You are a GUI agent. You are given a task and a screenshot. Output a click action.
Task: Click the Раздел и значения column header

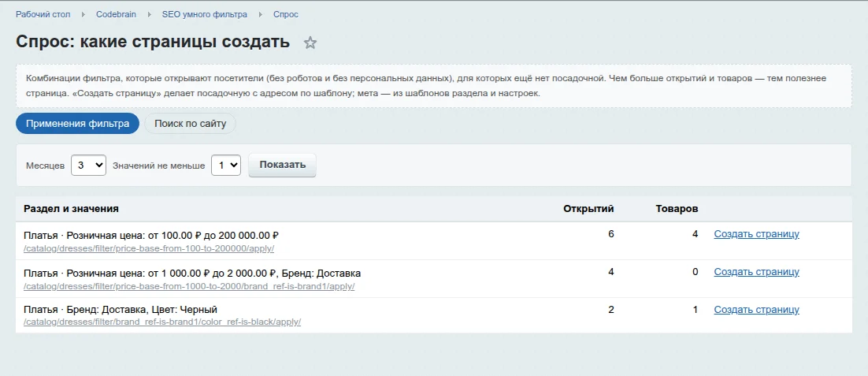click(71, 209)
